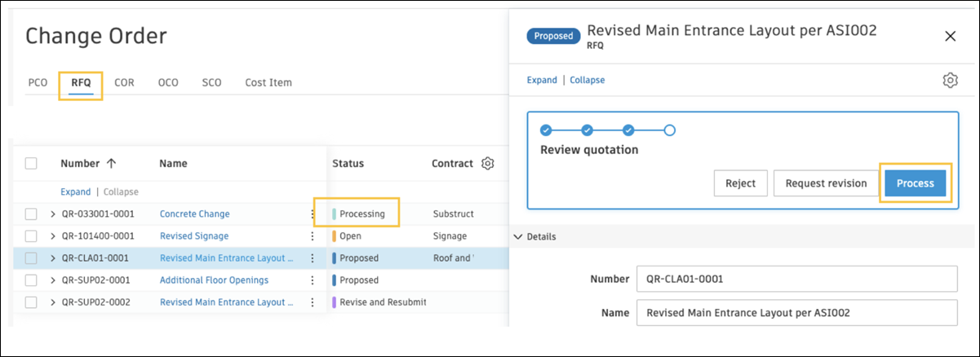
Task: Toggle the select-all checkbox in header
Action: [x=31, y=163]
